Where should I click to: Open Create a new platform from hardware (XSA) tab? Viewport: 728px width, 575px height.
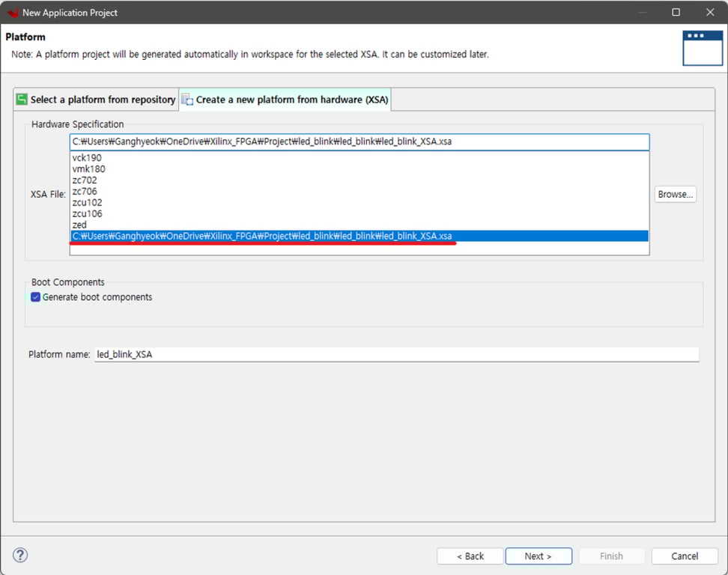click(285, 100)
